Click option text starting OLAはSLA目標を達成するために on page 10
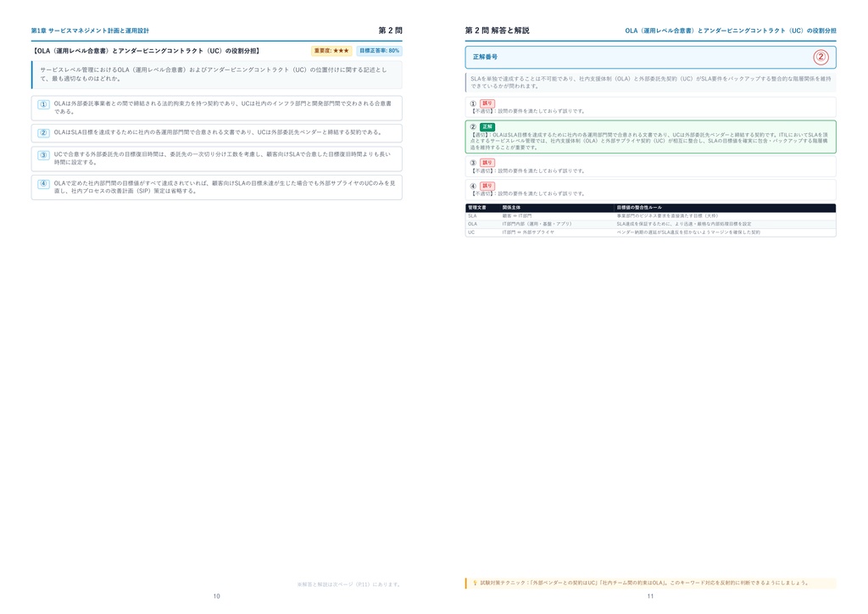 pyautogui.click(x=218, y=132)
